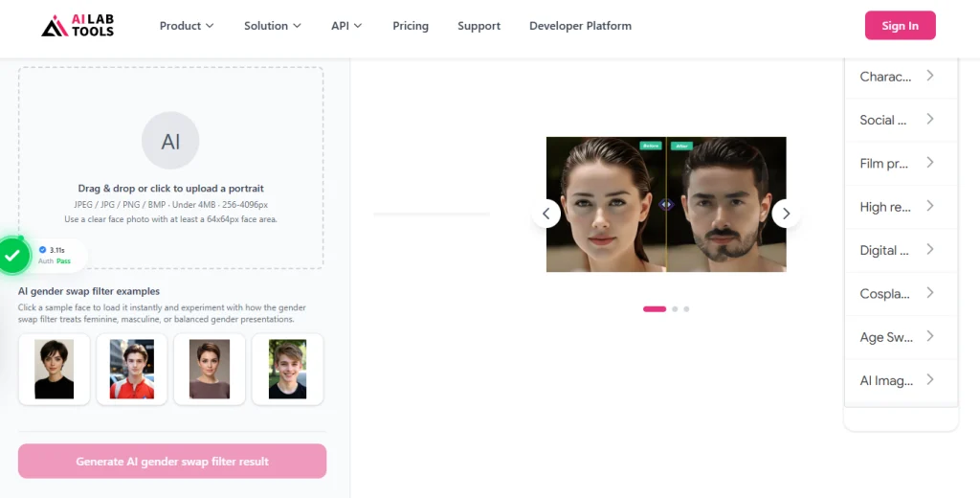This screenshot has height=498, width=980.
Task: Open the Social category chevron arrow
Action: 929,120
